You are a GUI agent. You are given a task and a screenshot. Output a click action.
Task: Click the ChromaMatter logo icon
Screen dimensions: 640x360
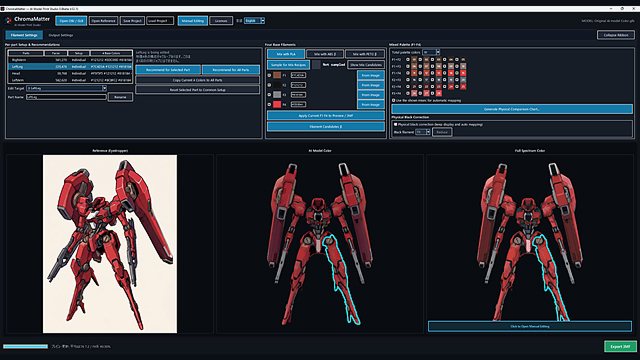8,20
